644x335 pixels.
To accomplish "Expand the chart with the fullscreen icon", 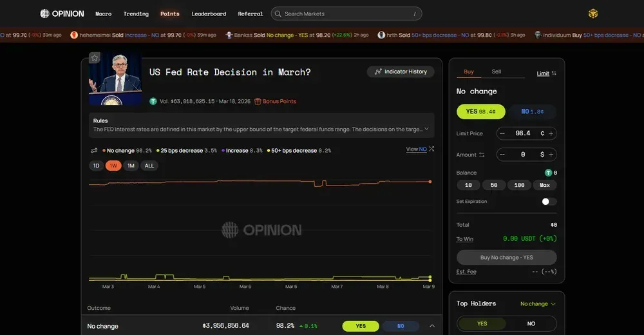I will point(431,149).
